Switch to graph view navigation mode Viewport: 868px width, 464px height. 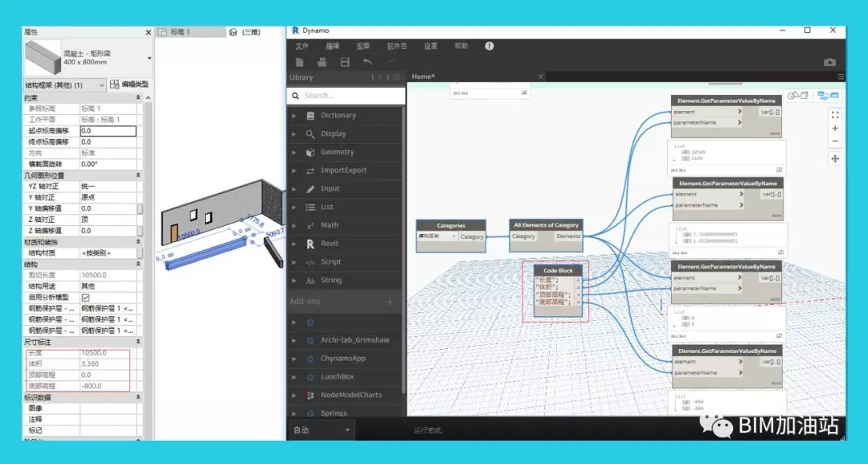point(827,95)
